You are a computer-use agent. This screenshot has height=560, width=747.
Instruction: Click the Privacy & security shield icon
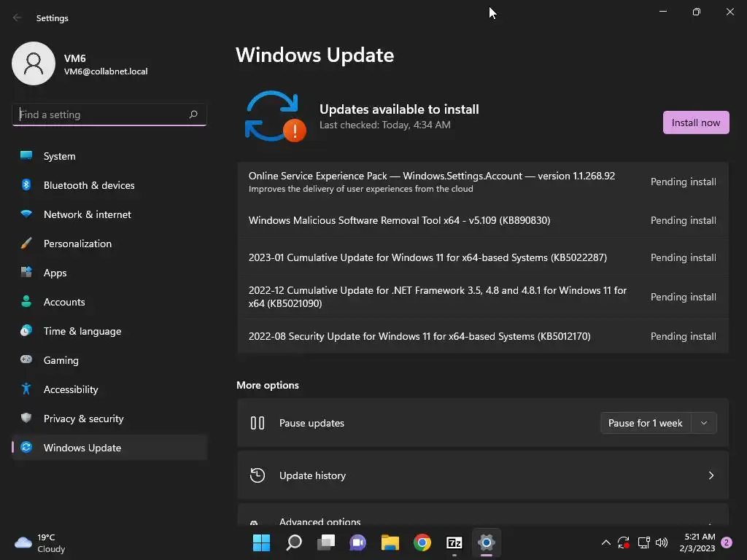tap(26, 418)
